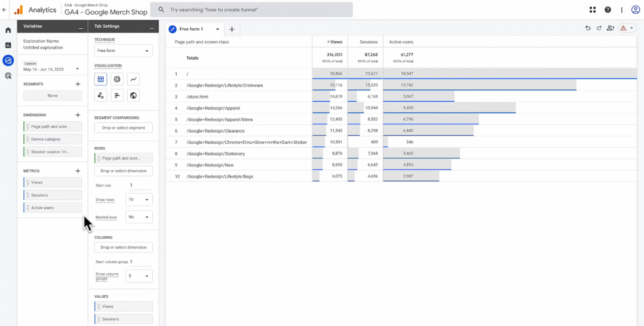The width and height of the screenshot is (644, 326).
Task: Click the Page path chip under Rows
Action: 123,158
